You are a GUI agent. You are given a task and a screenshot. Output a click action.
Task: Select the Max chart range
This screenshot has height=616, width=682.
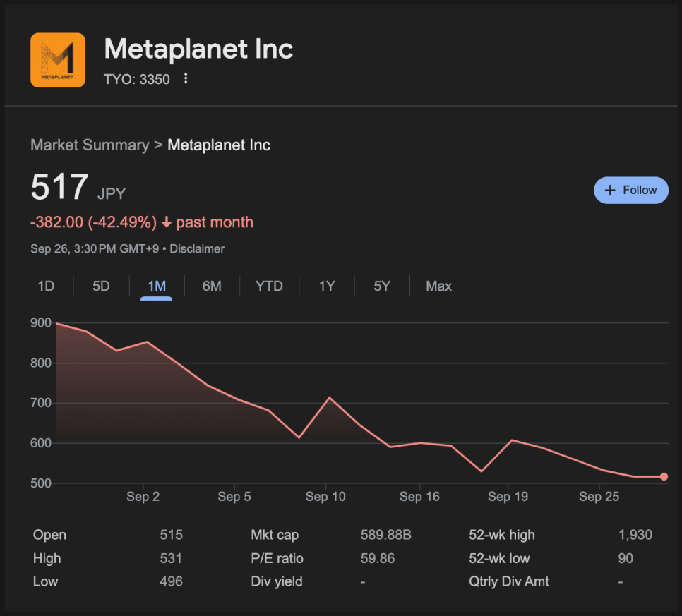[439, 286]
